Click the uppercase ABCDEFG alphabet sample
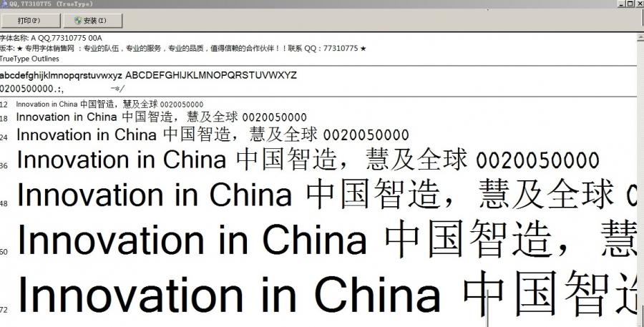Viewport: 644px width, 327px height. pos(211,75)
